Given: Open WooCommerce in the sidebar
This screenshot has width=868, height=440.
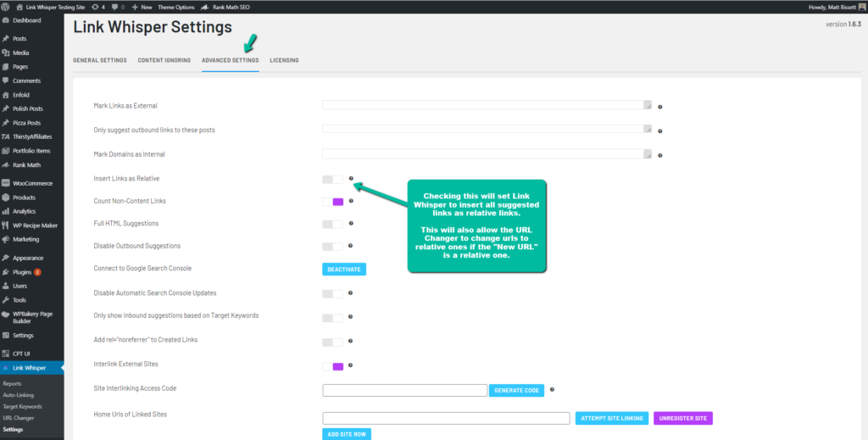Looking at the screenshot, I should [31, 183].
